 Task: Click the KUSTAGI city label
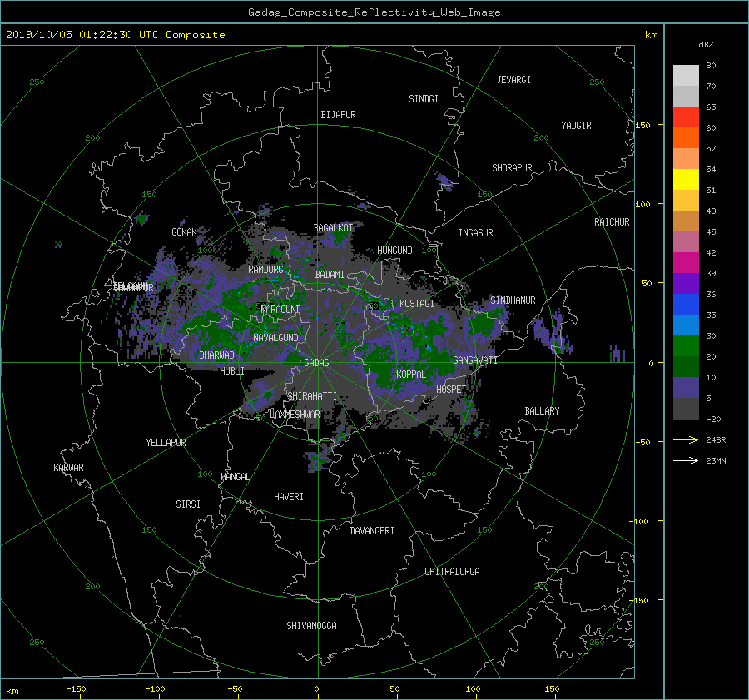[x=417, y=304]
